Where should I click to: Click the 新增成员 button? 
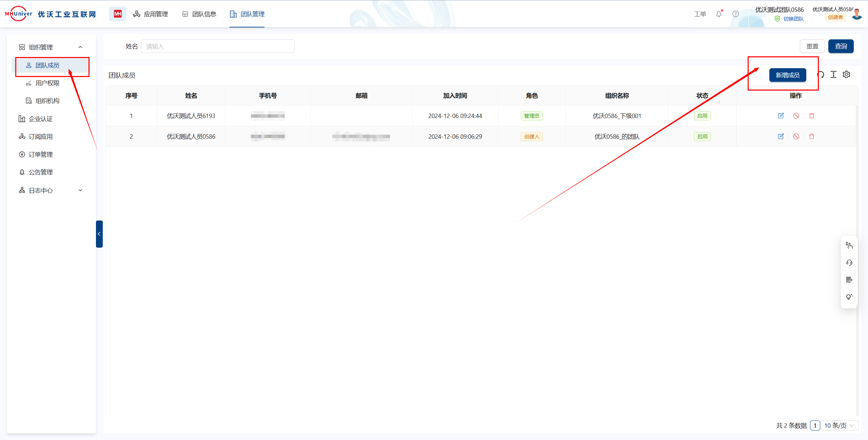787,75
